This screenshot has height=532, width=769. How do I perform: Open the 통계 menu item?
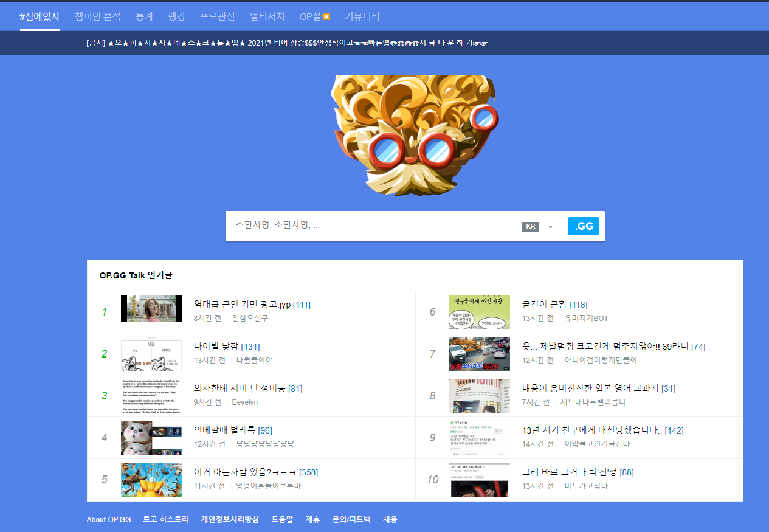click(145, 16)
